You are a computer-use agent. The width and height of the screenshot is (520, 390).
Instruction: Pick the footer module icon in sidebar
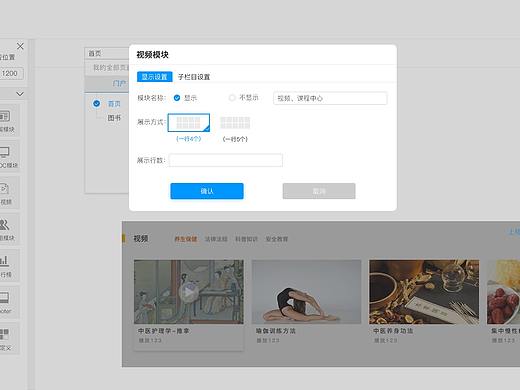[x=4, y=297]
